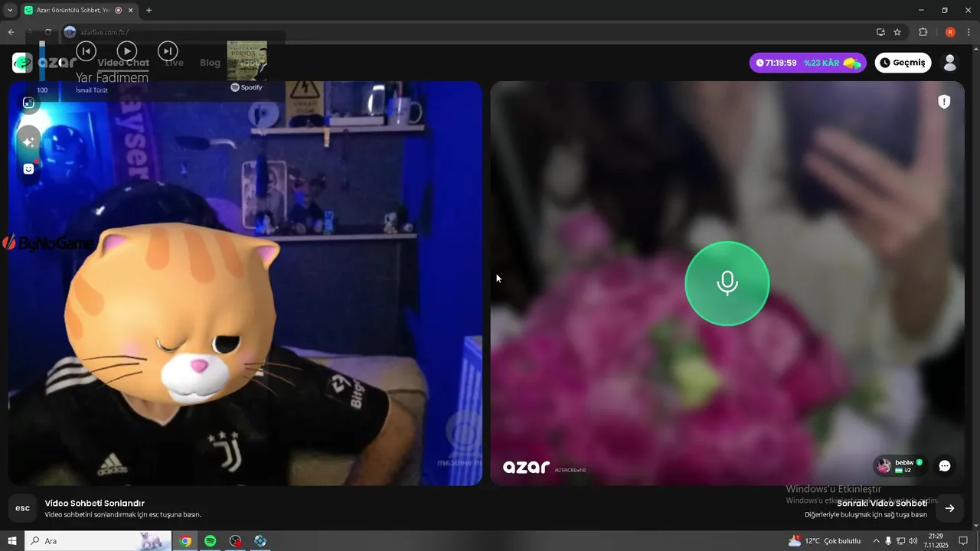The image size is (980, 551).
Task: Select the Azar Görüntülü Sohbet tab
Action: [x=78, y=10]
